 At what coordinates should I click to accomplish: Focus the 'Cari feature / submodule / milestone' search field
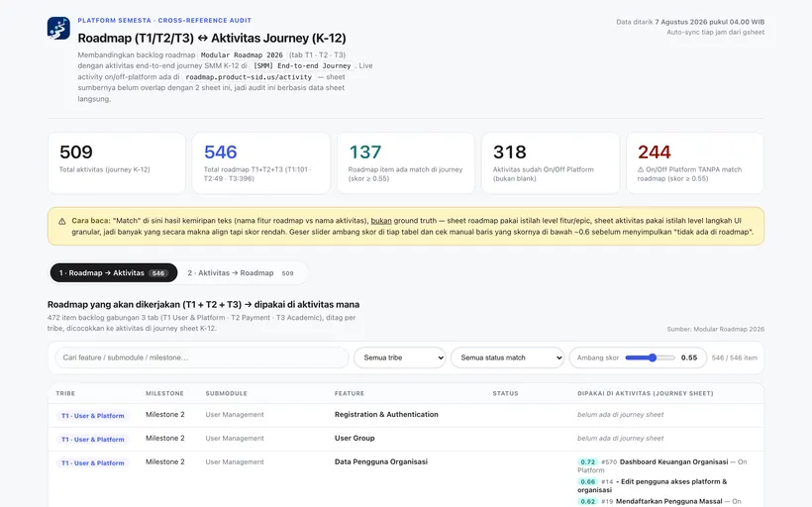tap(202, 357)
